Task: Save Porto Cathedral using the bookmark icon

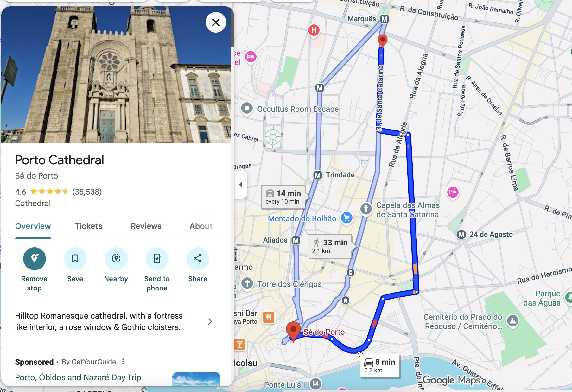Action: click(75, 258)
